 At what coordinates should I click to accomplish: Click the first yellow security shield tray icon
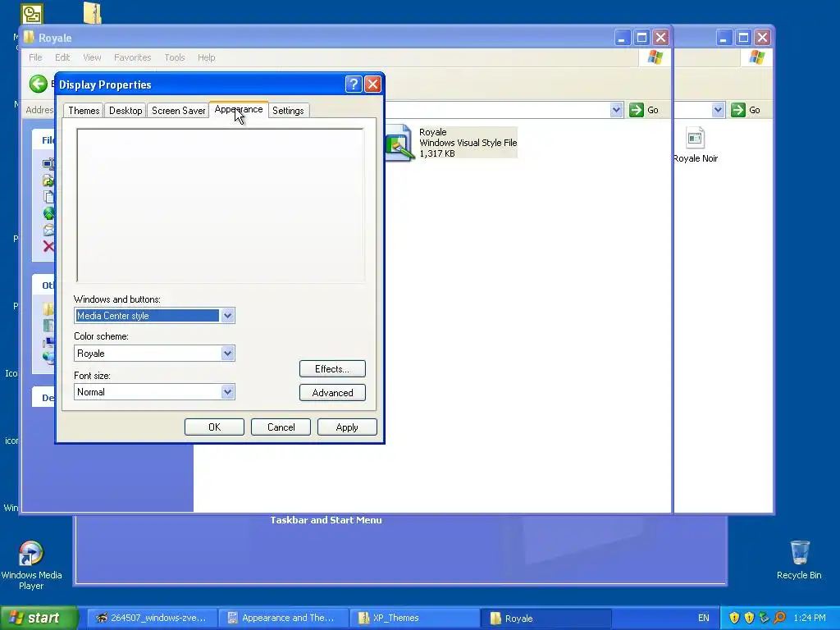734,618
